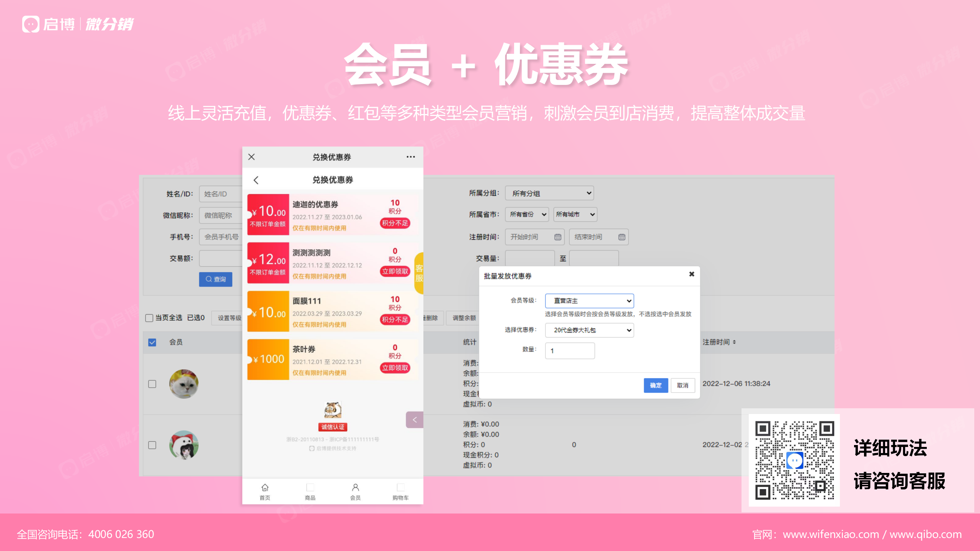
Task: Click the calendar icon in 结束时间 field
Action: (622, 237)
